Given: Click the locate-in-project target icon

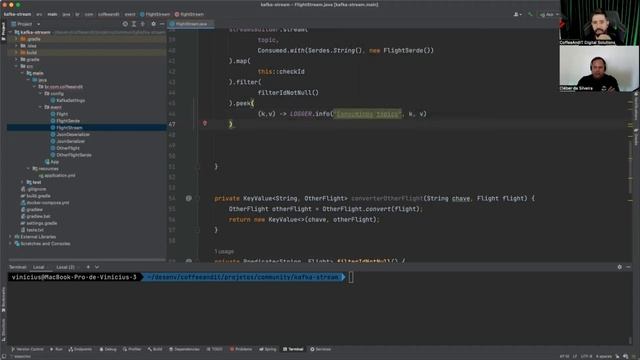Looking at the screenshot, I should 125,24.
